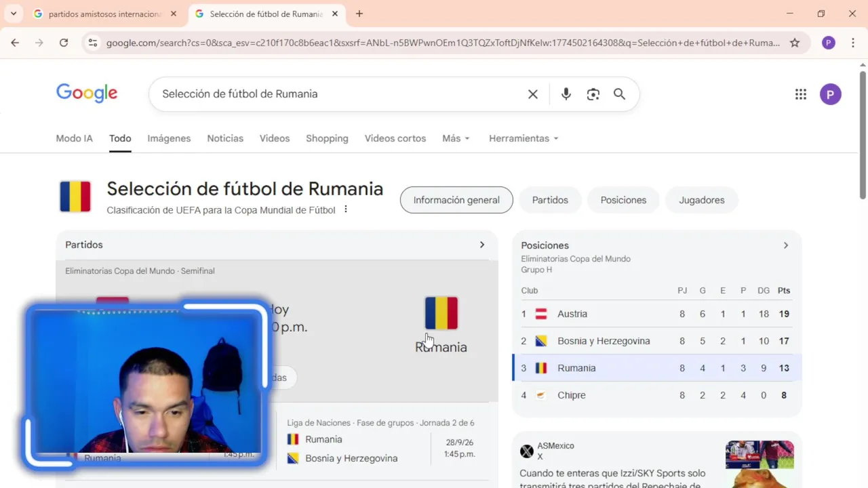Go forward to next page

tap(39, 43)
